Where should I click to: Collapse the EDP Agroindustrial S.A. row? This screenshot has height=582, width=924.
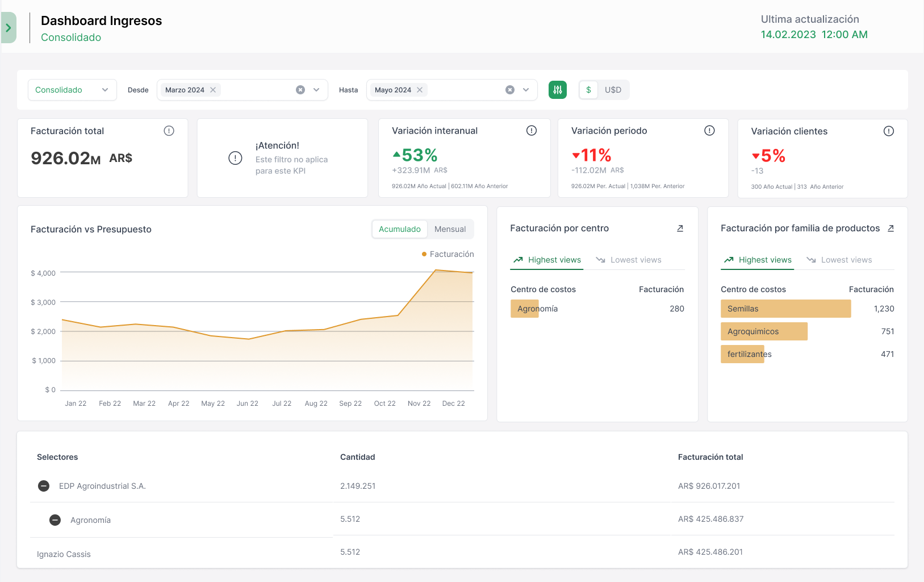pos(44,486)
